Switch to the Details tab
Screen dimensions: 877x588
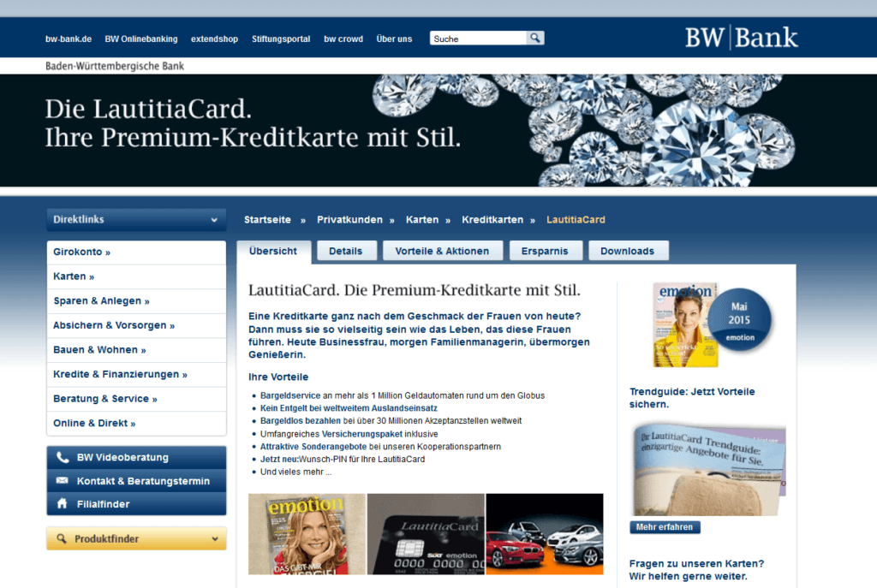(346, 251)
